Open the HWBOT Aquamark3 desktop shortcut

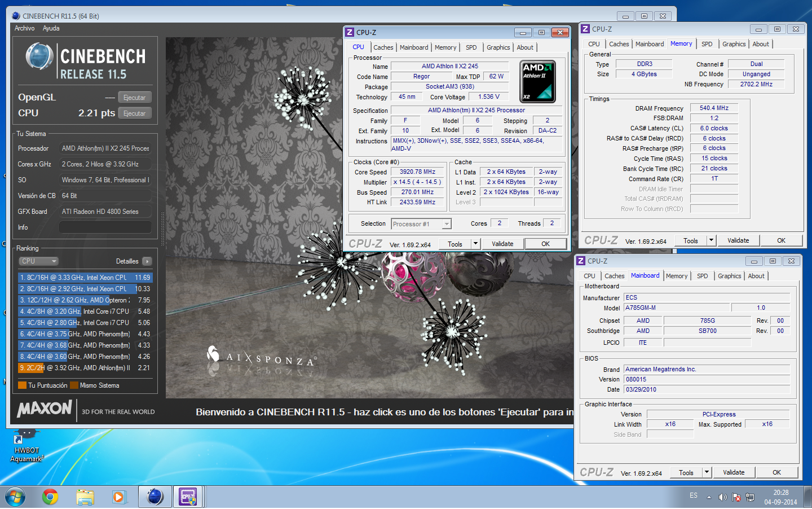point(27,446)
